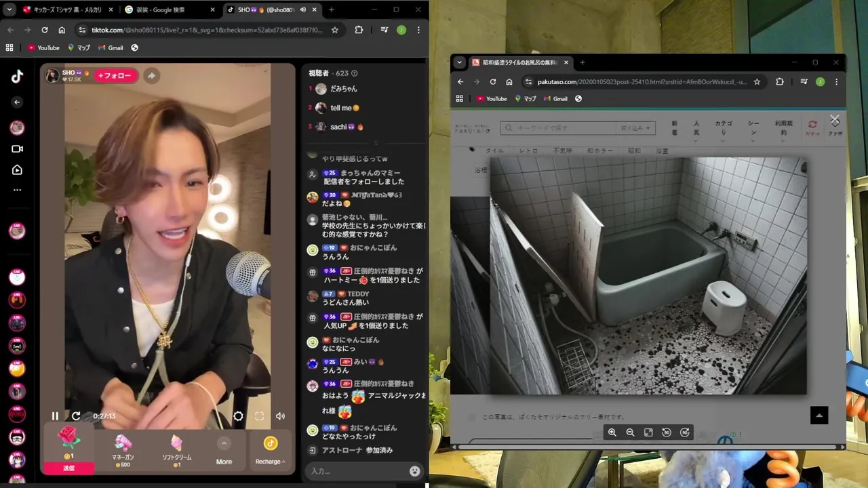This screenshot has width=868, height=488.
Task: Zoom out on the bathroom photo
Action: (630, 432)
